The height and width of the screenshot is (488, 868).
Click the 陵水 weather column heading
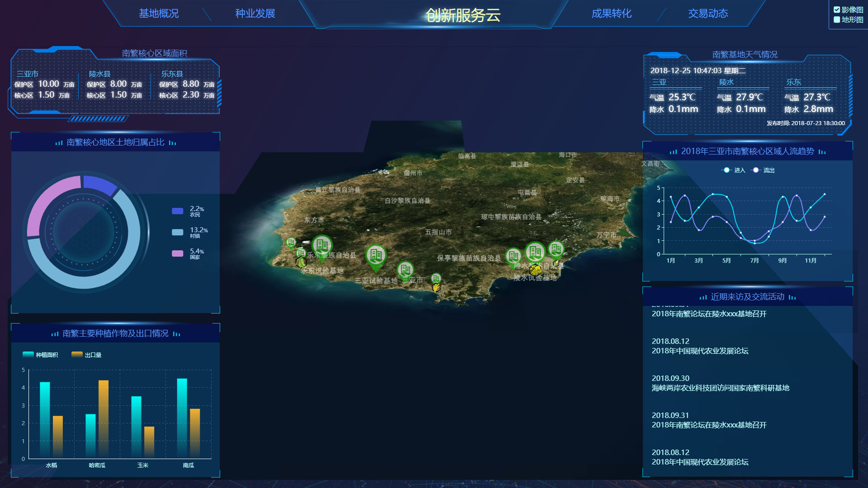coord(726,82)
